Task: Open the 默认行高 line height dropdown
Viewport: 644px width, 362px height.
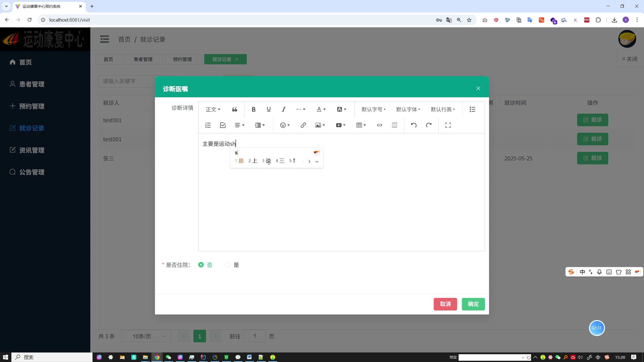Action: point(443,109)
